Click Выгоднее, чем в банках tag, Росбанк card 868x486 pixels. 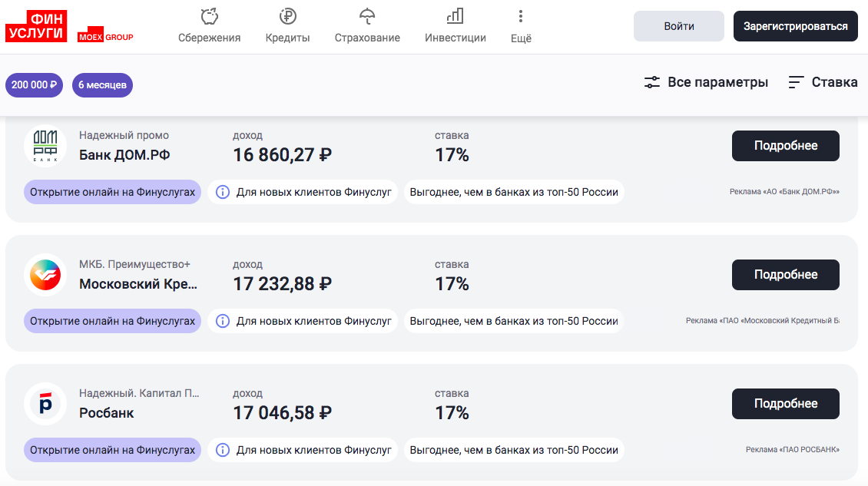tap(514, 450)
